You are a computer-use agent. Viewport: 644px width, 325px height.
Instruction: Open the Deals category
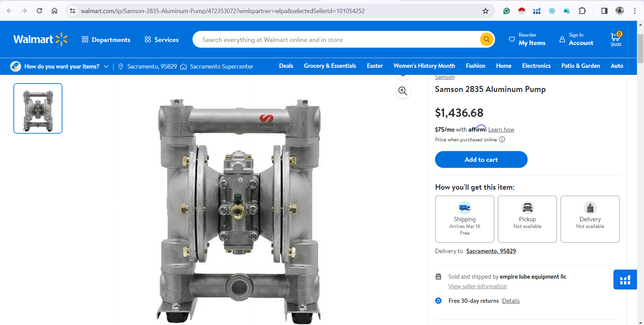(286, 66)
